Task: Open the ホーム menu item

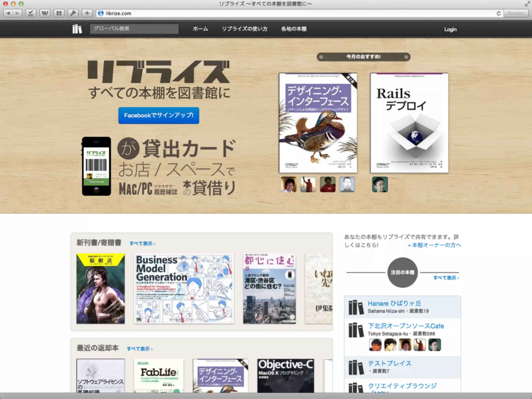Action: pyautogui.click(x=200, y=29)
